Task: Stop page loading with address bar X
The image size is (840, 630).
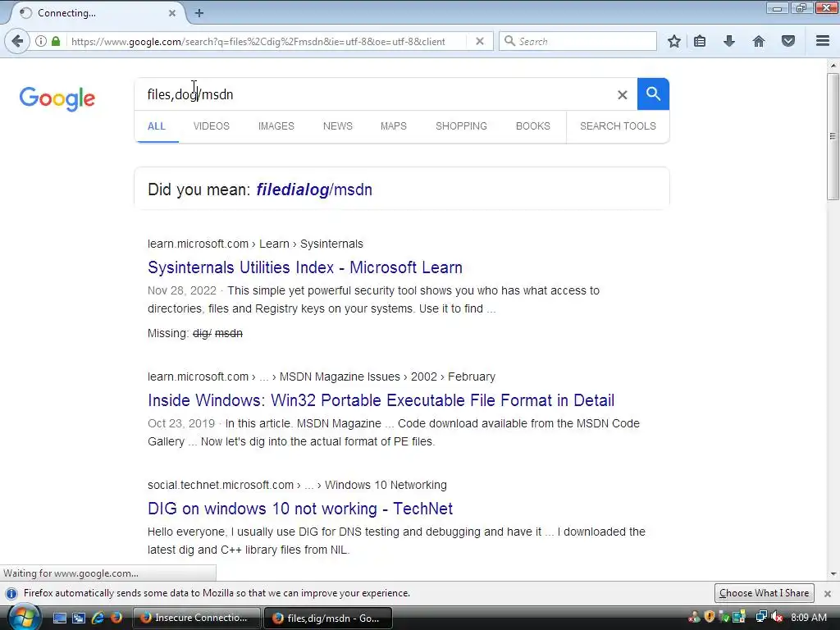Action: [x=480, y=41]
